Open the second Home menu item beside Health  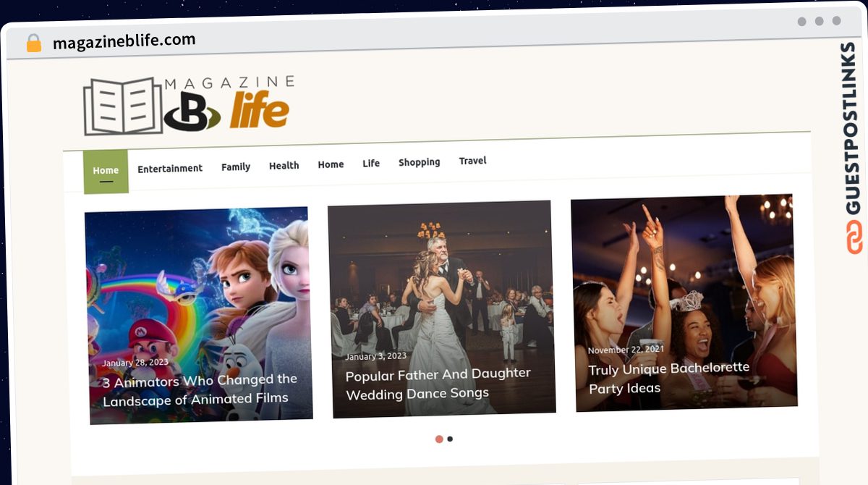pyautogui.click(x=331, y=164)
